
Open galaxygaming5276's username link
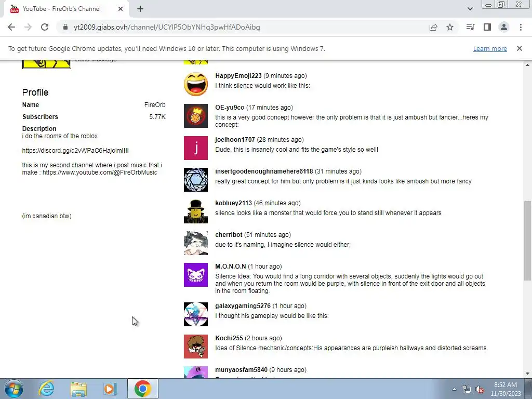click(x=243, y=306)
